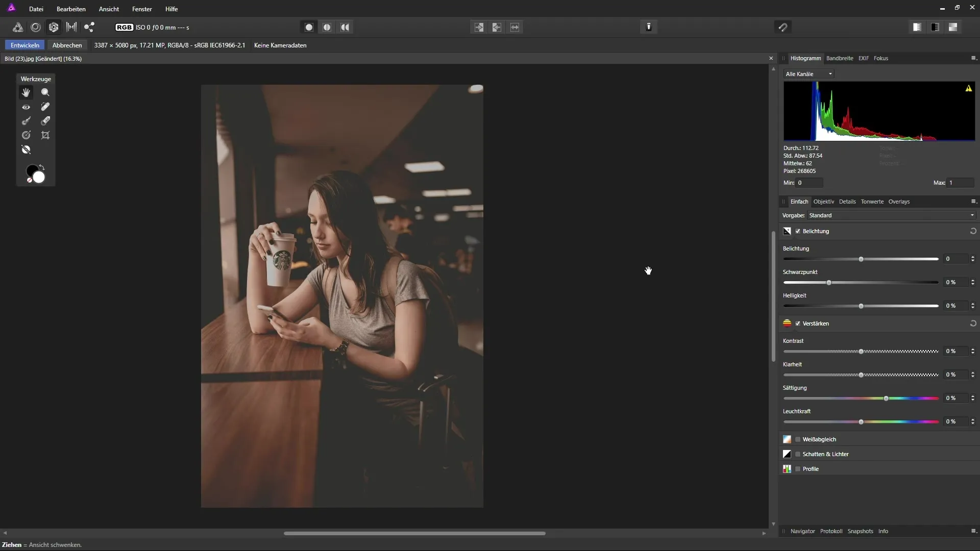
Task: Reset the Belichtung section
Action: pos(973,231)
